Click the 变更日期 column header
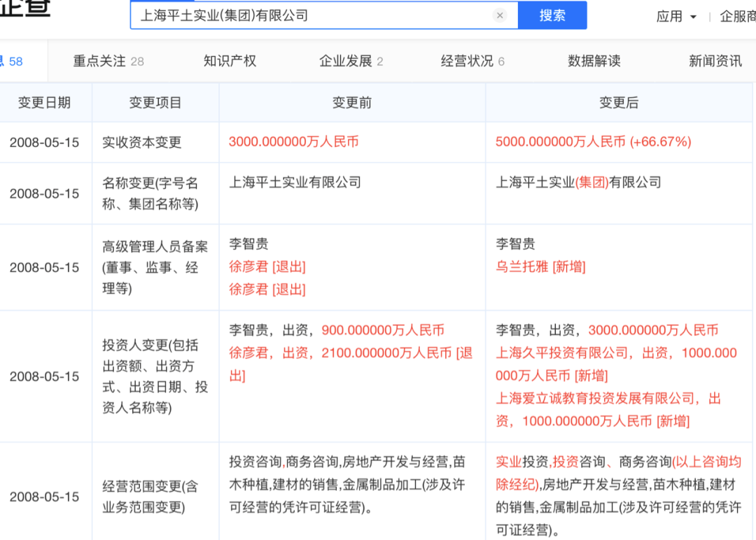 [x=44, y=103]
